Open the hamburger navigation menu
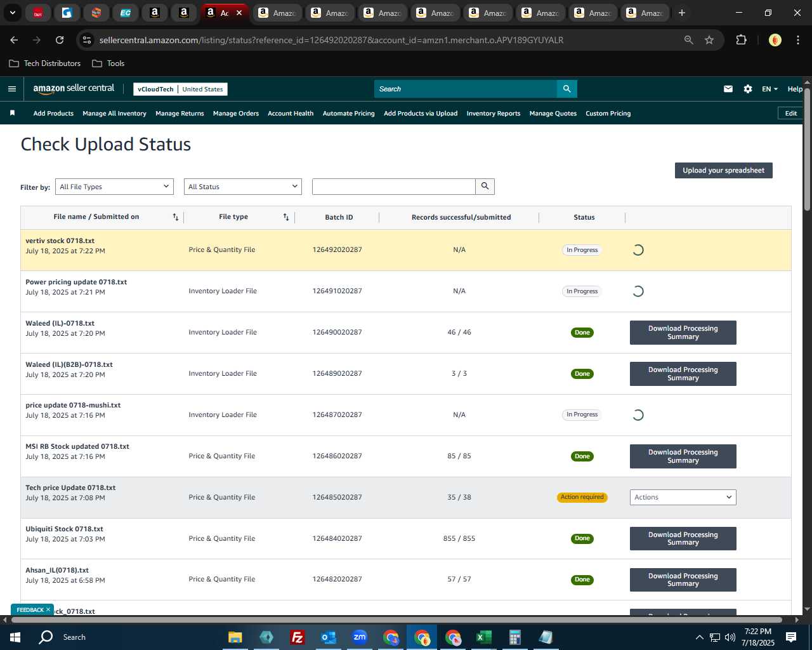The width and height of the screenshot is (812, 650). [11, 89]
